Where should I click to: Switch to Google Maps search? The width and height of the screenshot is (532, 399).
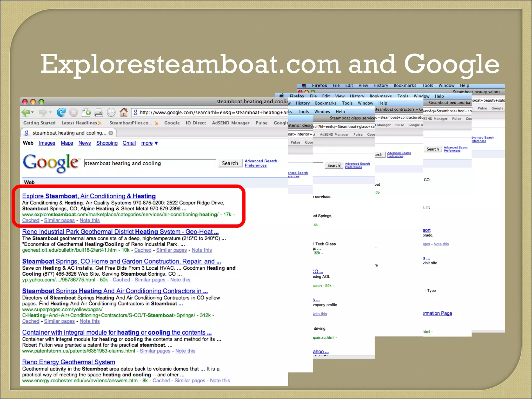coord(67,143)
